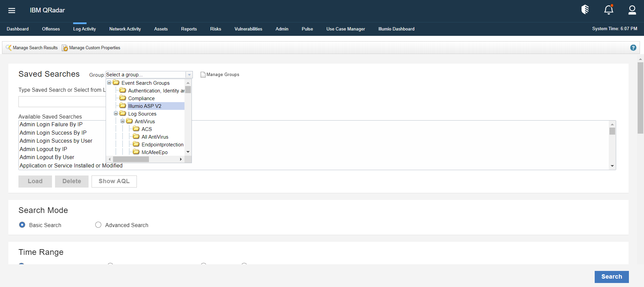
Task: Select 'Admin Login Success by User' saved search
Action: tap(56, 141)
